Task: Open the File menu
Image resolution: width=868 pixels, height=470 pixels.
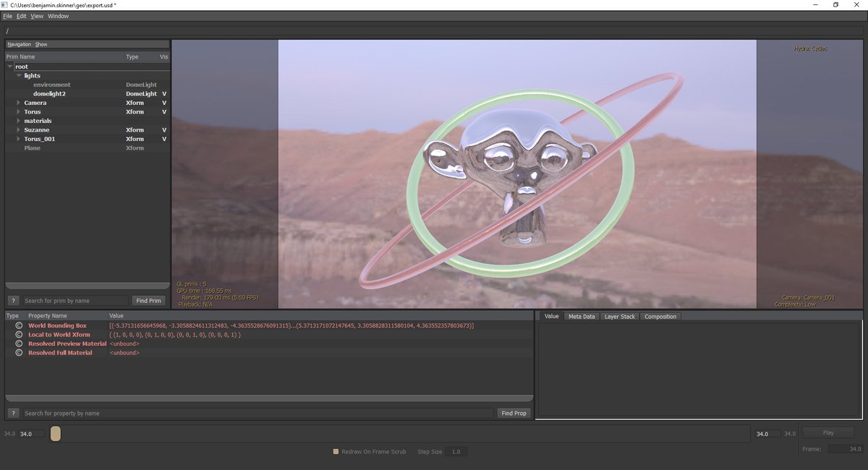Action: point(7,16)
